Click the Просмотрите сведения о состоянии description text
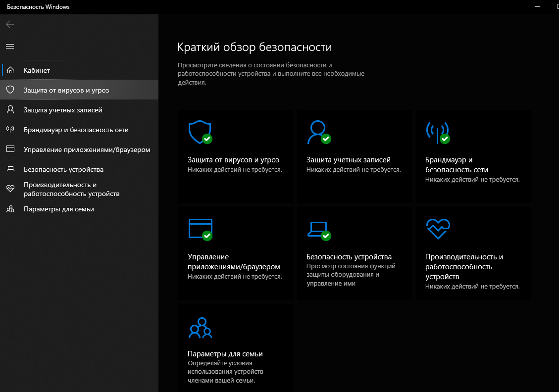559x392 pixels. coord(271,74)
